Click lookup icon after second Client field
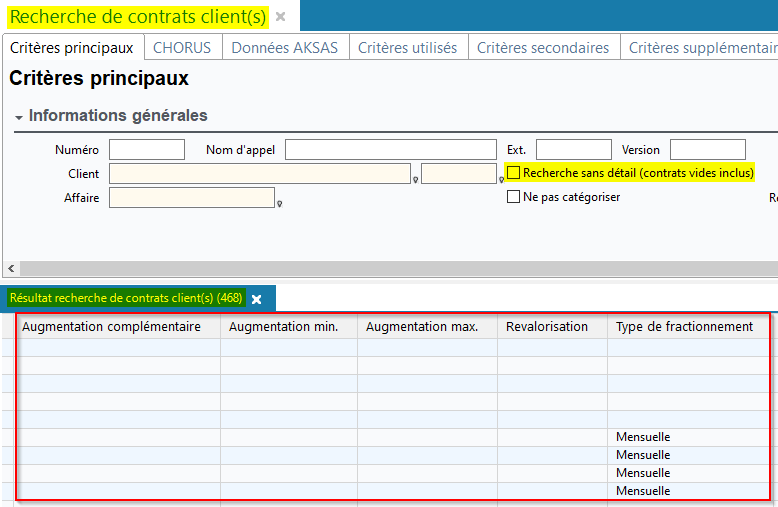 point(502,179)
